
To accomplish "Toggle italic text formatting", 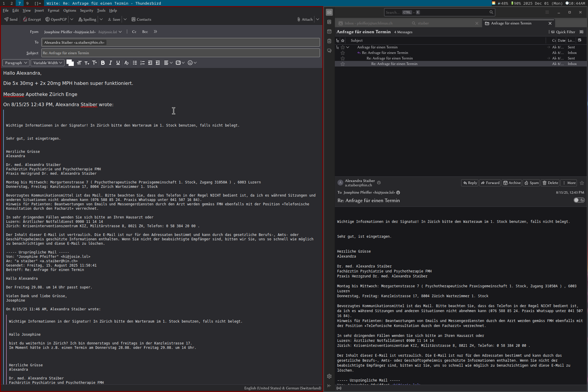I will (x=110, y=63).
